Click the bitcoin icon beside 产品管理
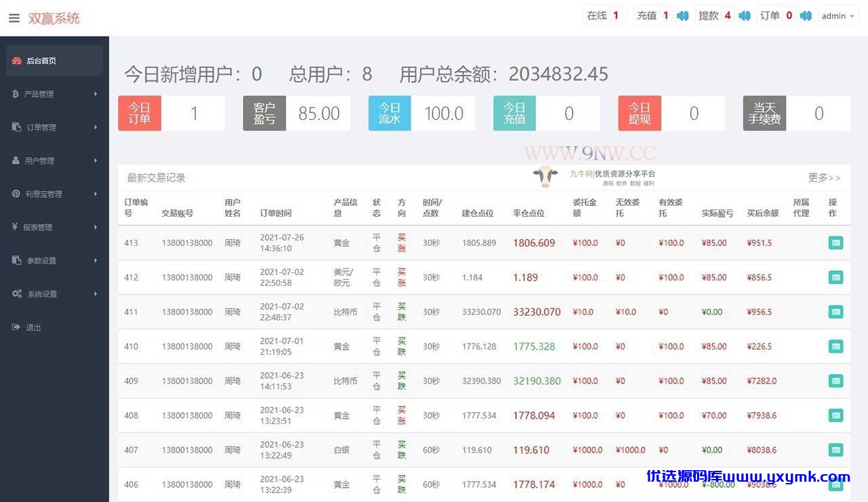Image resolution: width=868 pixels, height=502 pixels. pos(16,94)
